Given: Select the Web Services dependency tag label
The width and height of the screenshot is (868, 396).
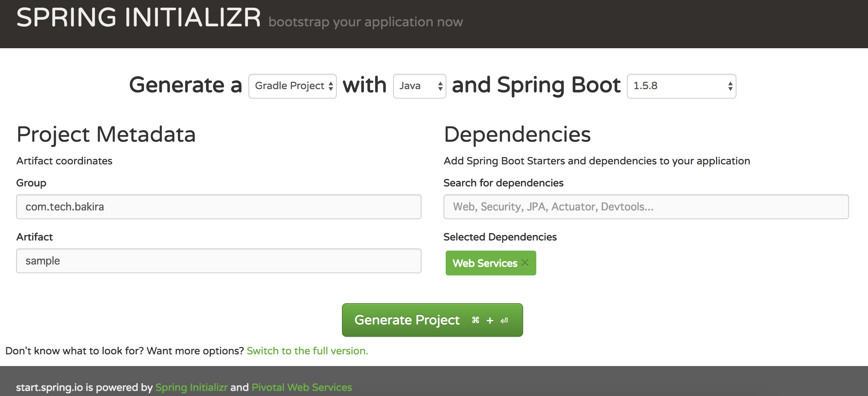Looking at the screenshot, I should [485, 263].
